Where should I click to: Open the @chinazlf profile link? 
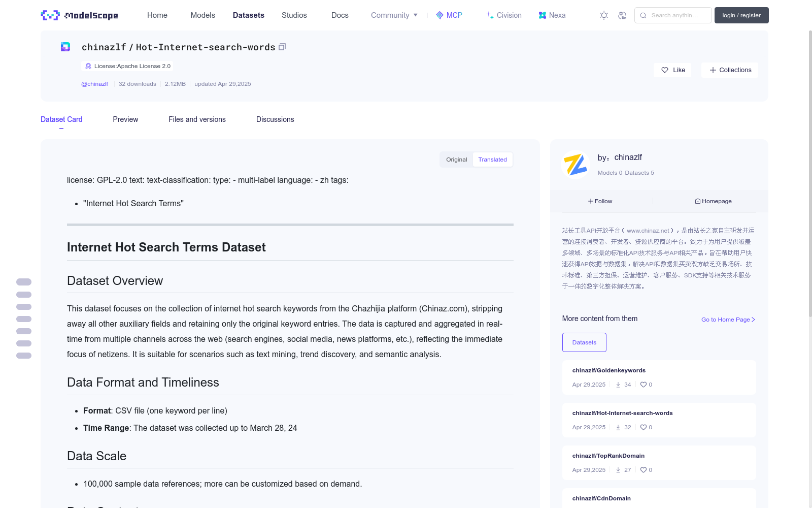pos(94,84)
